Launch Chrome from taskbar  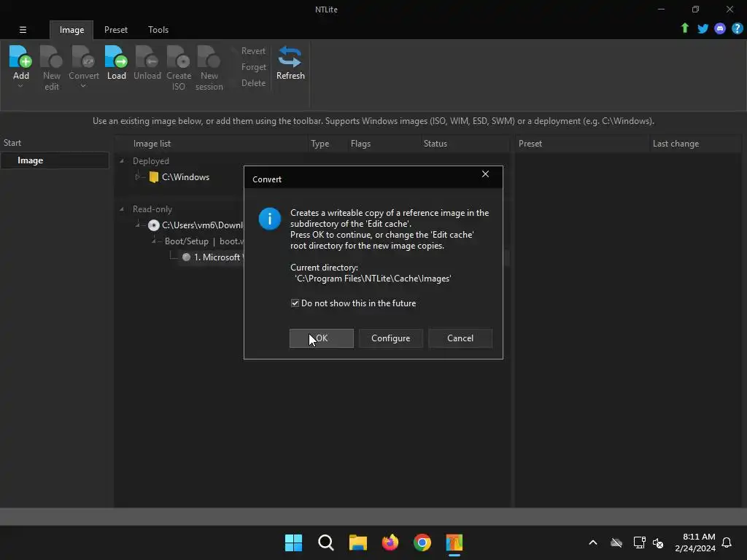[422, 542]
